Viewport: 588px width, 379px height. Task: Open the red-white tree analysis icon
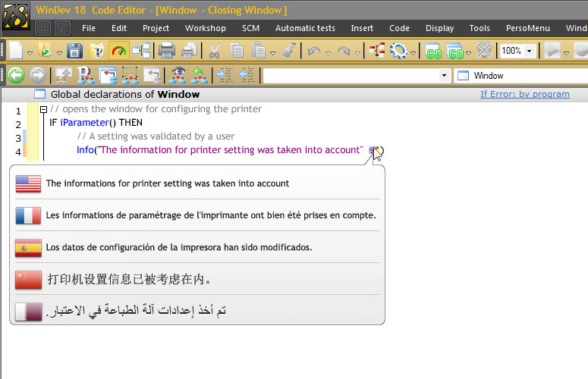pyautogui.click(x=377, y=51)
